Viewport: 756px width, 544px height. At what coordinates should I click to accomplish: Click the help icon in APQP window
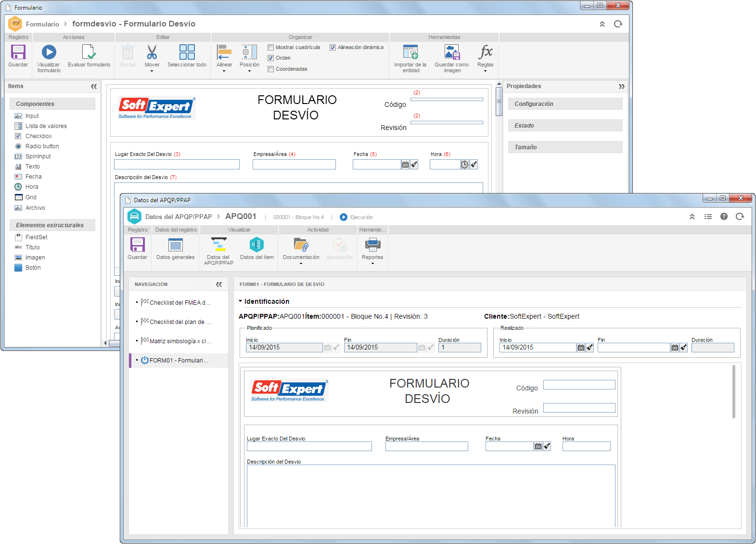[724, 217]
